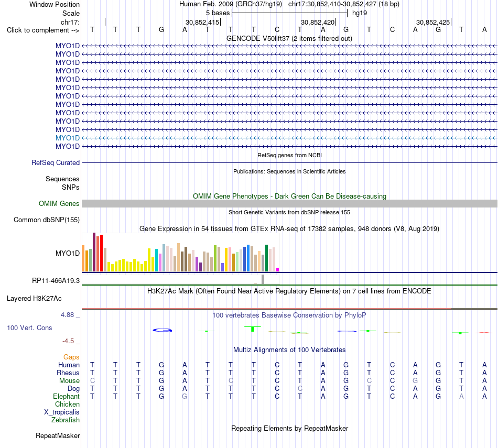The width and height of the screenshot is (498, 448).
Task: Open the 'RefSeq Curated' track label
Action: click(x=55, y=162)
